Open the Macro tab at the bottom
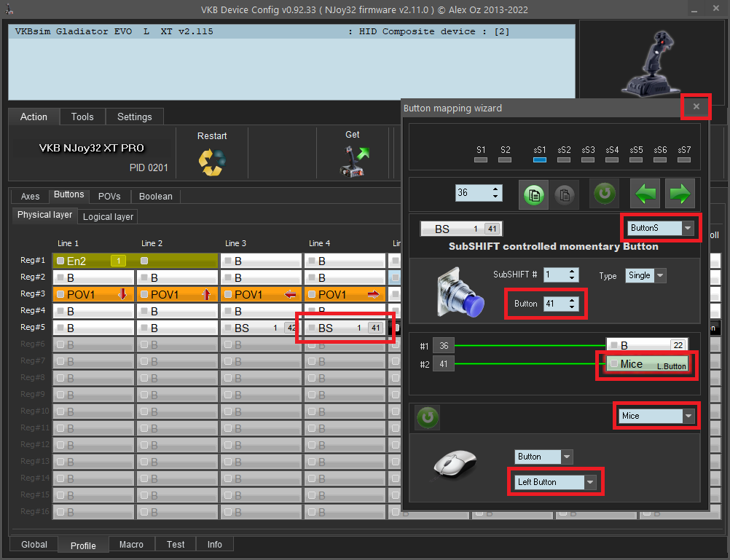The height and width of the screenshot is (560, 730). click(x=131, y=545)
